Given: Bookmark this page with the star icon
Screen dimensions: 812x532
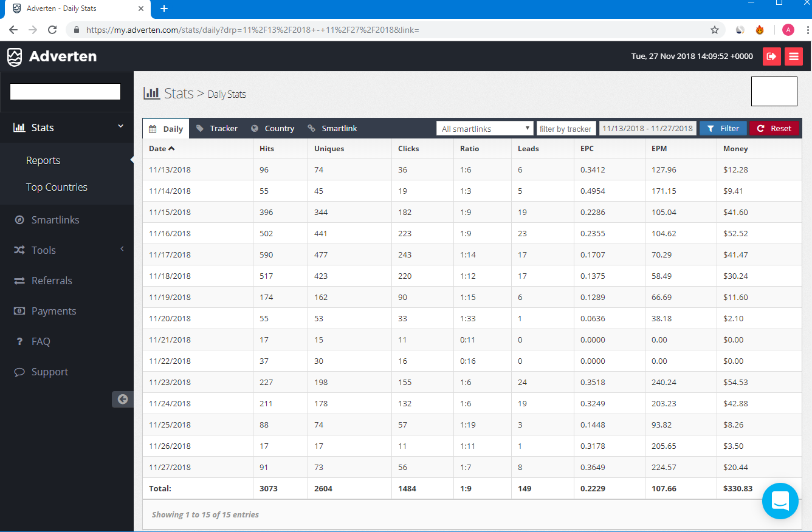Looking at the screenshot, I should pos(715,30).
